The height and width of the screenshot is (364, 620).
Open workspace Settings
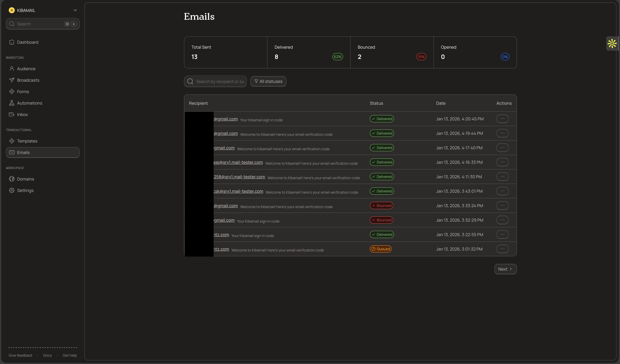tap(25, 190)
